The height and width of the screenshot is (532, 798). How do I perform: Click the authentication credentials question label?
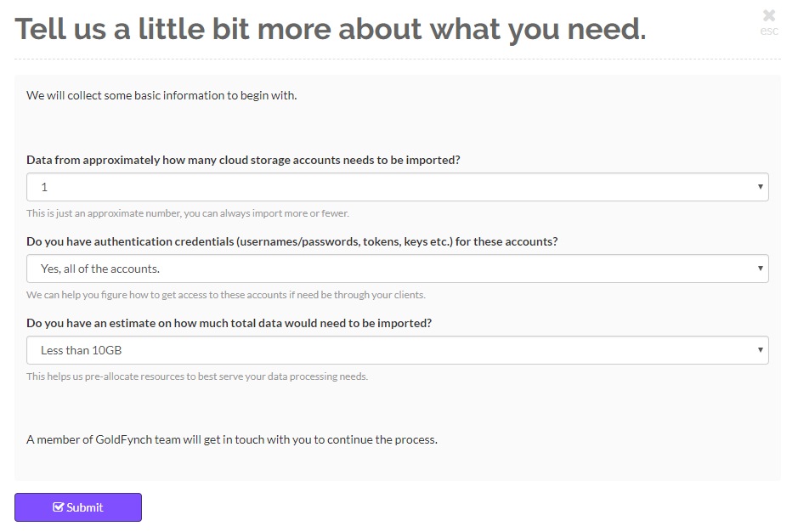tap(291, 241)
